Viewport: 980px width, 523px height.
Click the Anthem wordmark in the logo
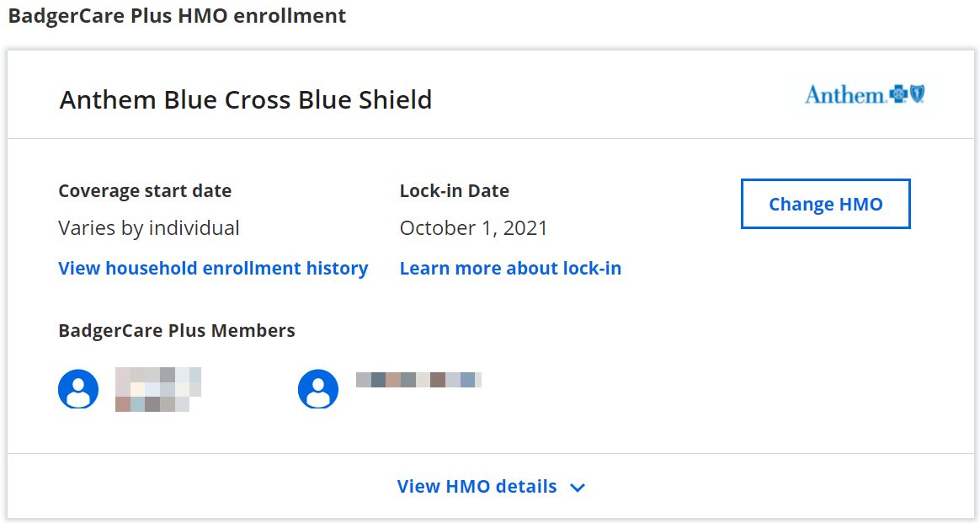pyautogui.click(x=844, y=94)
